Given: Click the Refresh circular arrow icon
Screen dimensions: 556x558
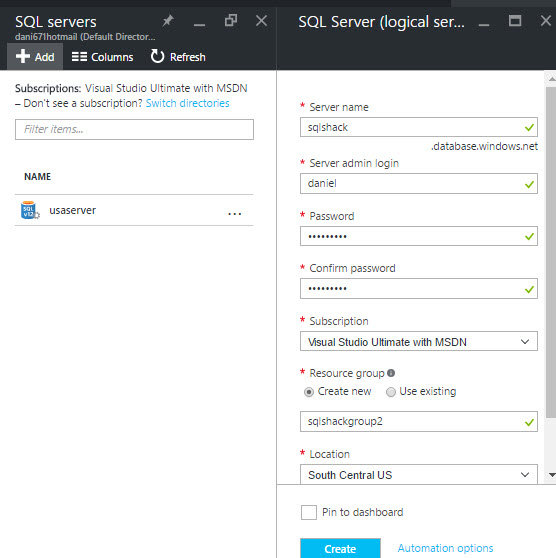Looking at the screenshot, I should (157, 56).
